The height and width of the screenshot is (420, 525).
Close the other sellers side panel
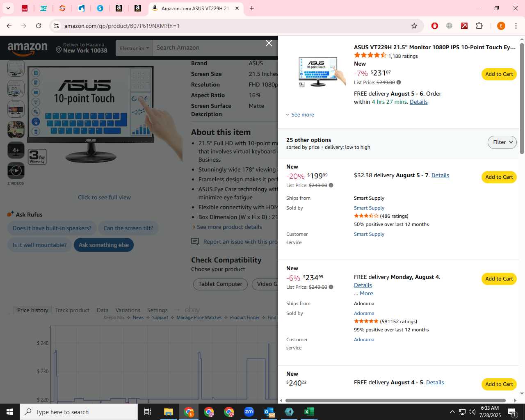[269, 43]
